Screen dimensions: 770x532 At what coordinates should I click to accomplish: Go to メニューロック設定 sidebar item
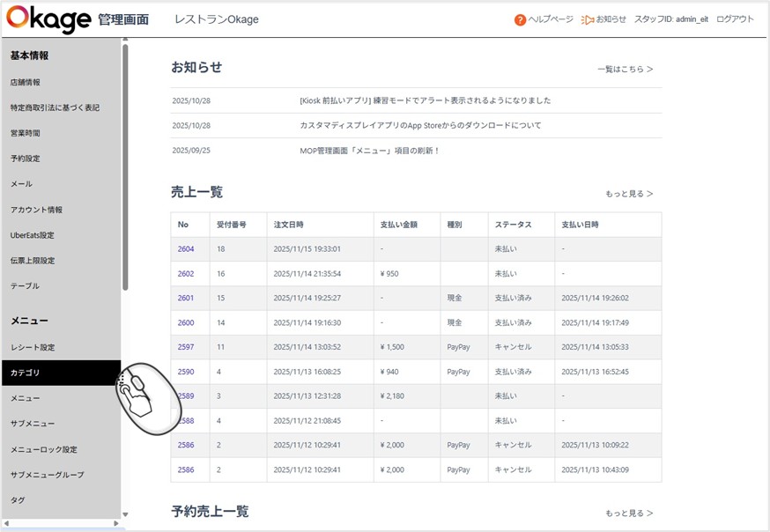tap(44, 449)
